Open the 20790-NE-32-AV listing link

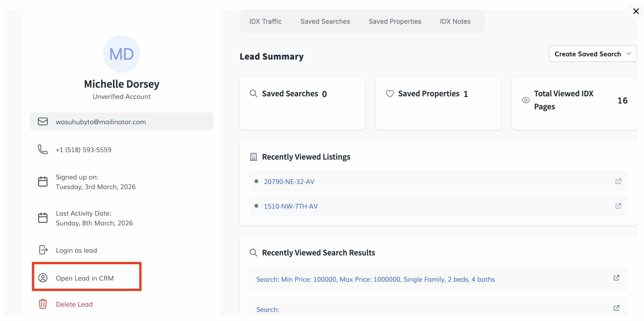pyautogui.click(x=289, y=182)
